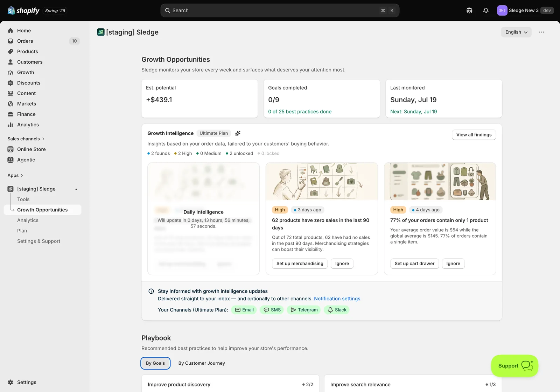Click the Sledge logo in page header

(x=101, y=32)
